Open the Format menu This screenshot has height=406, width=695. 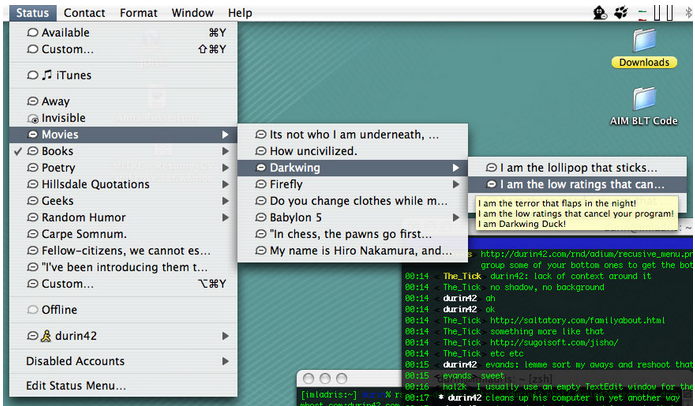(x=138, y=13)
